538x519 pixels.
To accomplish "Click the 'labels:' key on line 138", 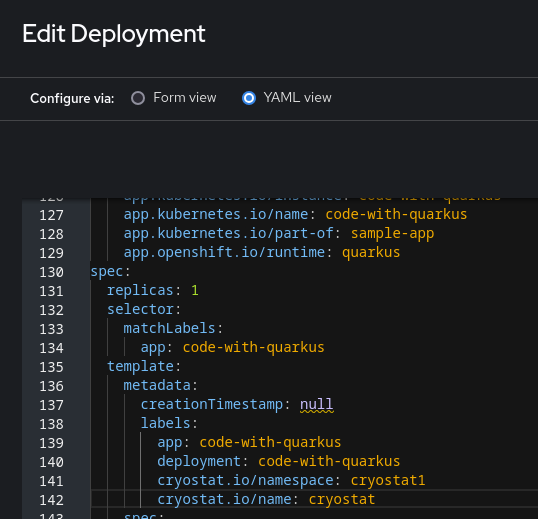I will (169, 423).
